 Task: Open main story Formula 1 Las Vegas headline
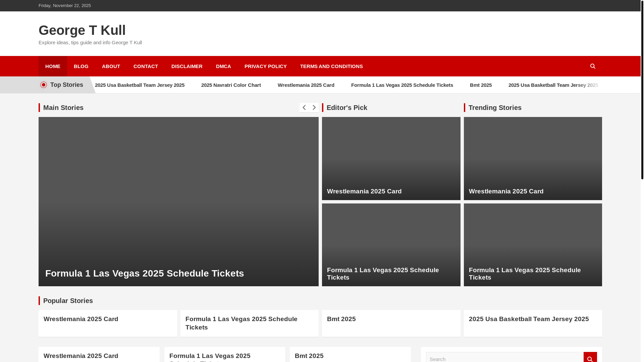click(145, 274)
